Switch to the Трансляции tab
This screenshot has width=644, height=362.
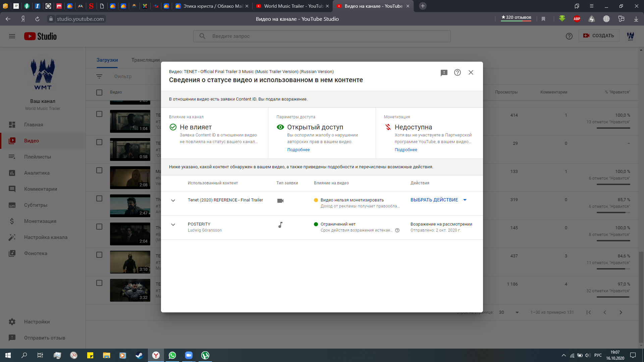coord(146,60)
